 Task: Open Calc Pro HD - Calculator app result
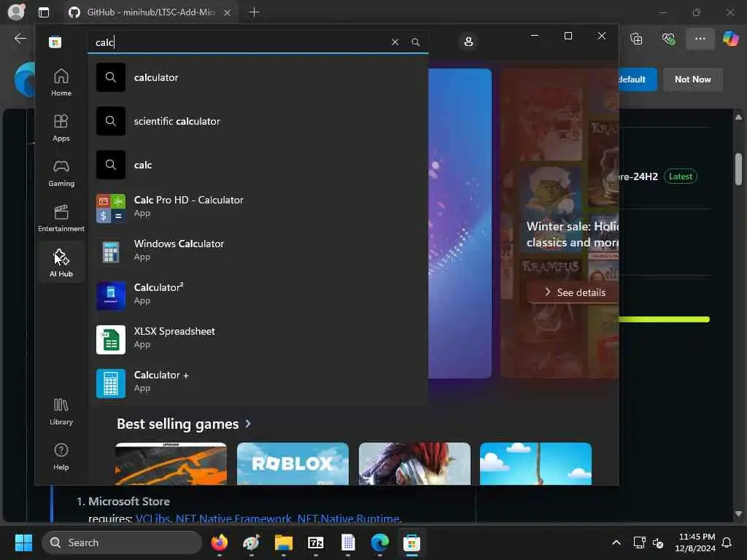(258, 208)
